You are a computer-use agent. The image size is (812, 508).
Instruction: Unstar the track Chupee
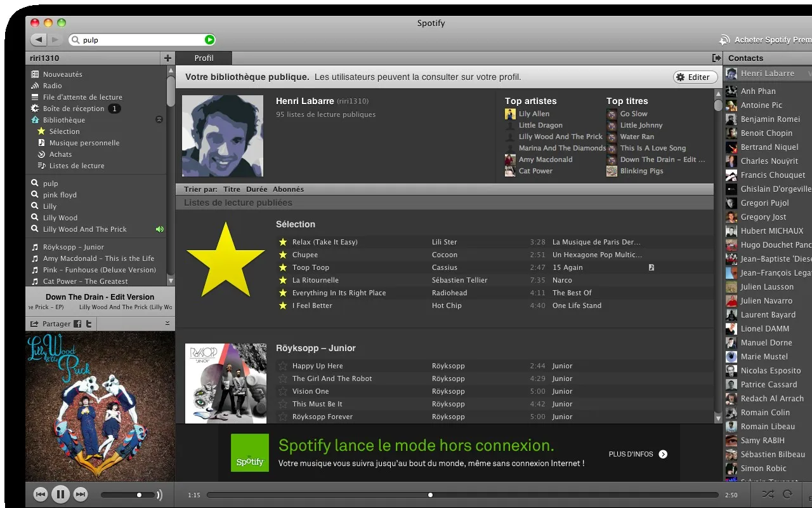[x=283, y=255]
